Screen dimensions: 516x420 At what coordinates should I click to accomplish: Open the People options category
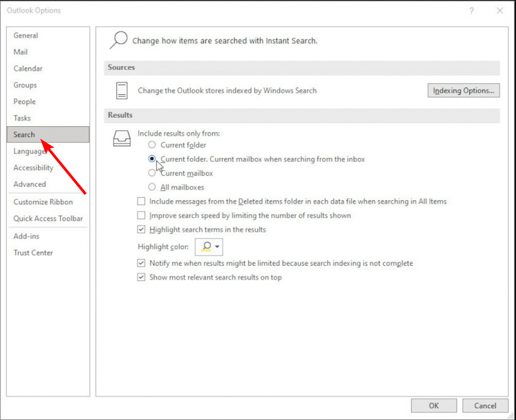[x=48, y=101]
